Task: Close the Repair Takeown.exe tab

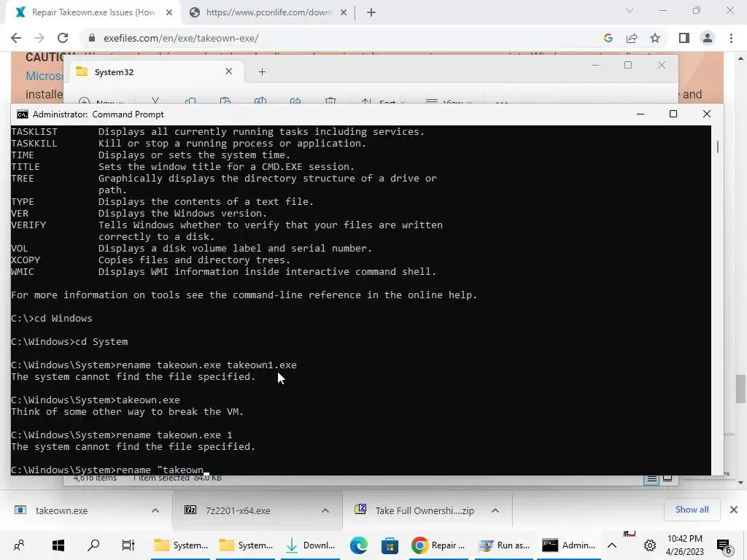Action: coord(169,12)
